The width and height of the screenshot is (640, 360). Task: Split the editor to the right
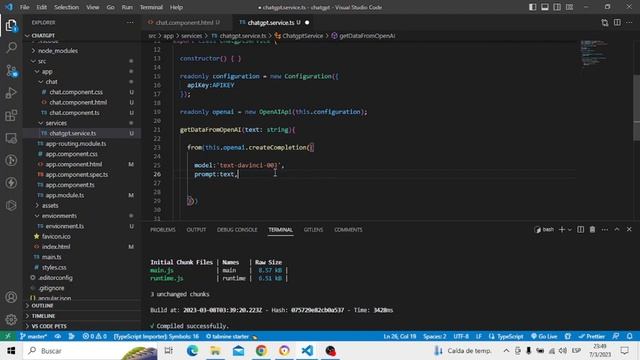pos(617,23)
